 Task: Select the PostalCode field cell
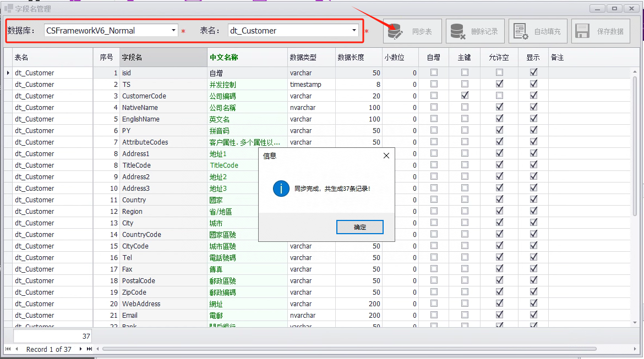[163, 280]
